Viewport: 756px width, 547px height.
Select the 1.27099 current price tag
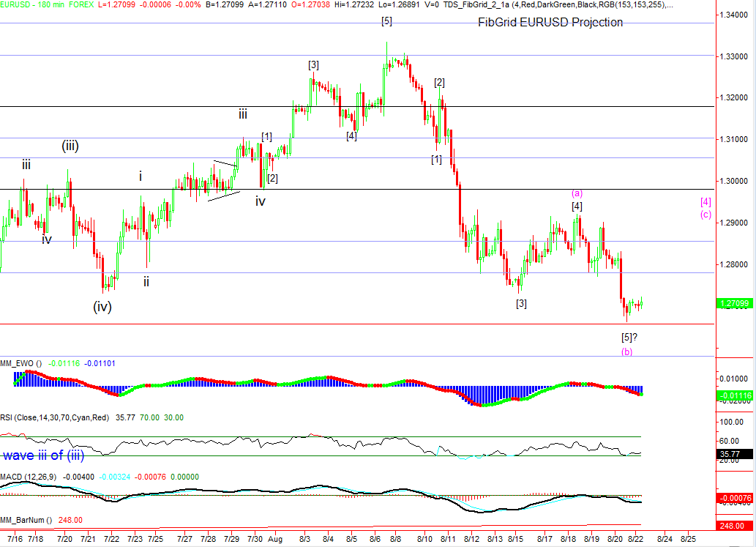tap(733, 303)
